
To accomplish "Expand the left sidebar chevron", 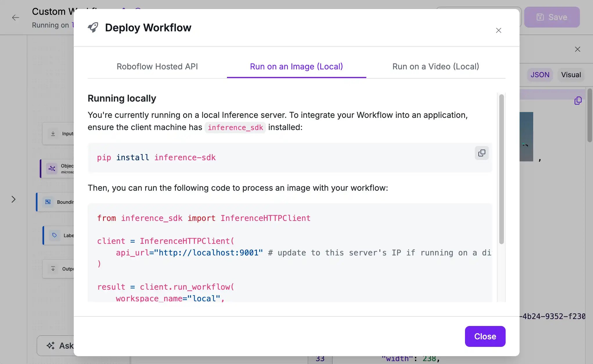I will (13, 199).
